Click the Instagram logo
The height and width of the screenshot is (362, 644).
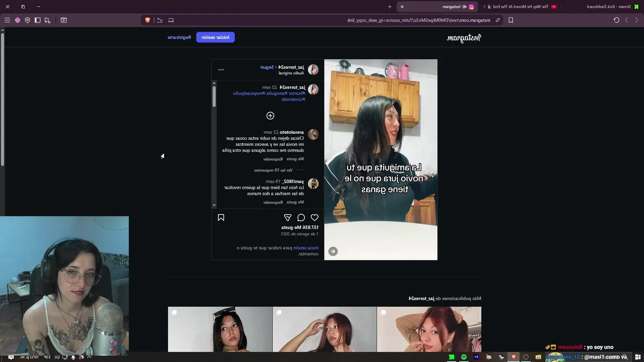pyautogui.click(x=464, y=38)
